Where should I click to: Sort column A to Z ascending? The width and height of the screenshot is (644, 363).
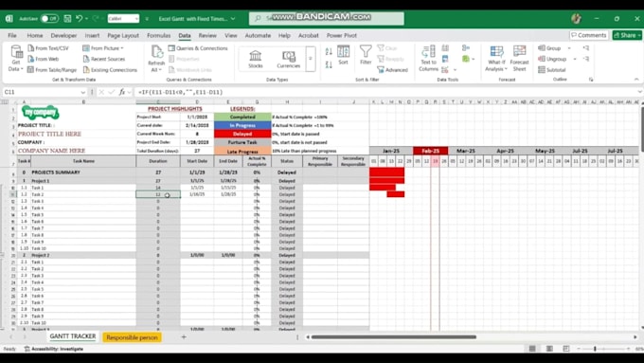click(329, 52)
